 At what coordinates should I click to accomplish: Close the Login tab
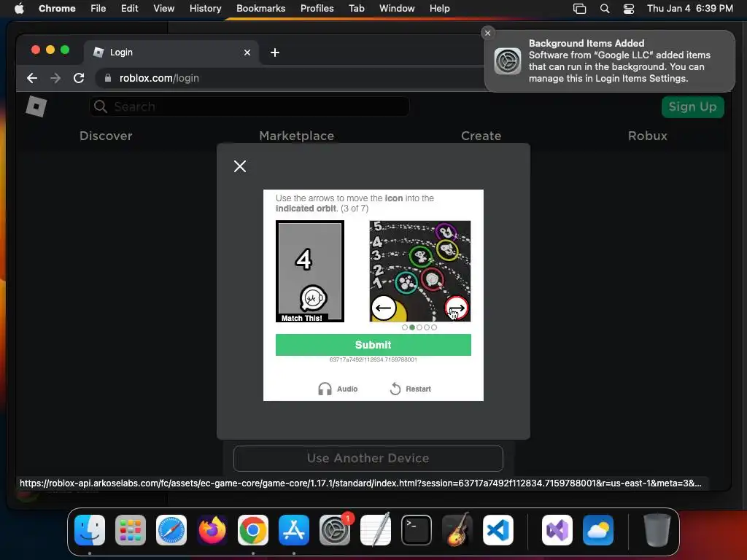[x=247, y=52]
